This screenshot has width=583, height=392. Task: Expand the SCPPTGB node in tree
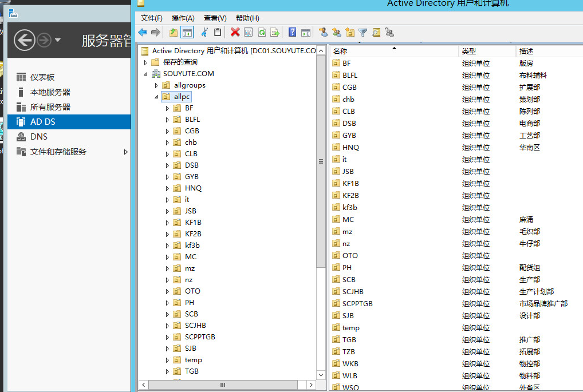[167, 337]
